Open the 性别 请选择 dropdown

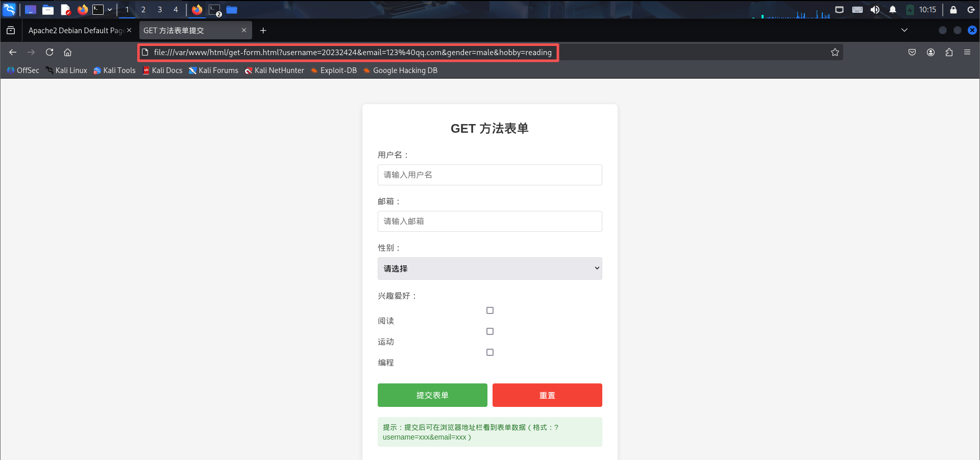coord(489,268)
